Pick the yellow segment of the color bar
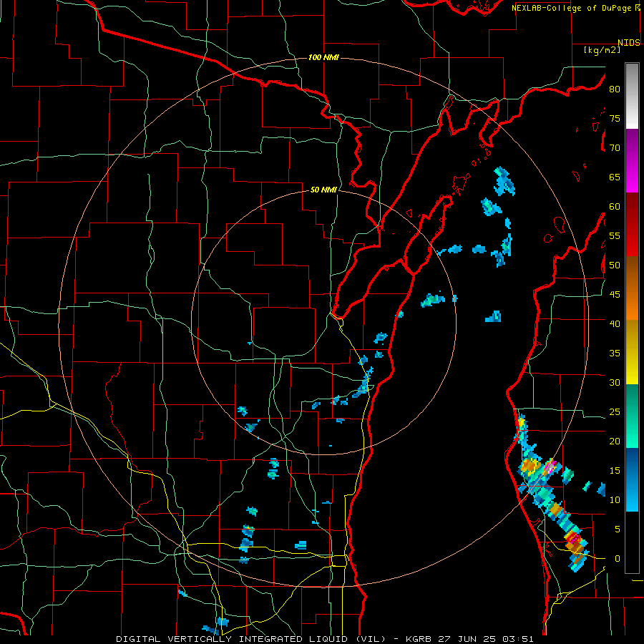644x644 pixels. 632,352
